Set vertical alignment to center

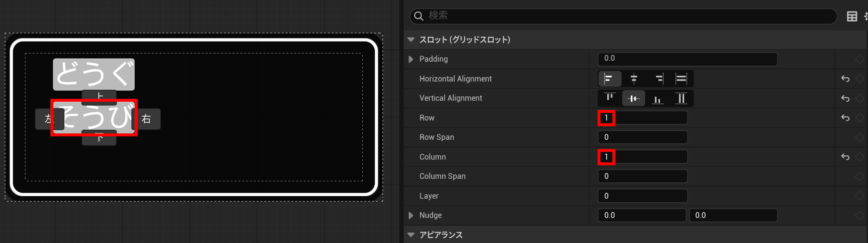(634, 98)
